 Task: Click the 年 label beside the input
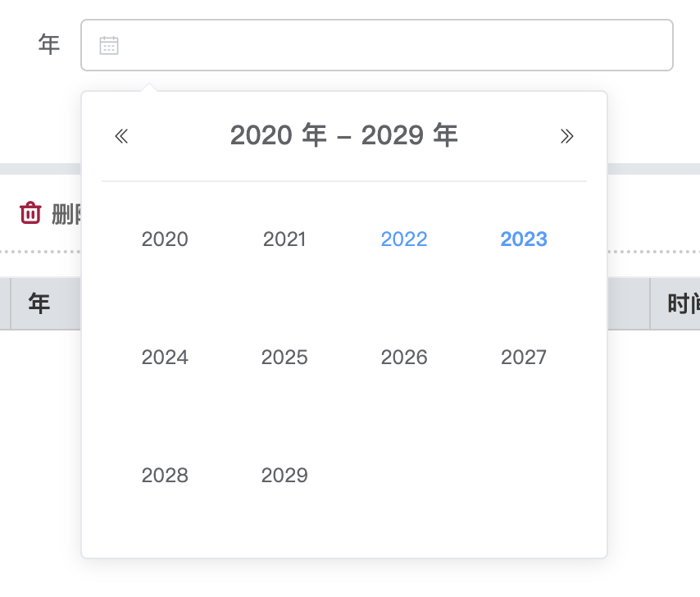[x=49, y=45]
